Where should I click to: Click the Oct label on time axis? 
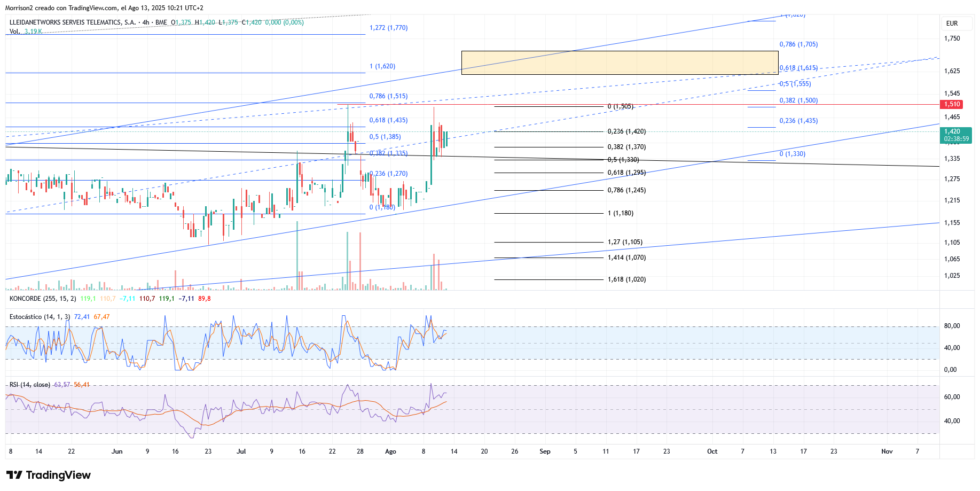pyautogui.click(x=712, y=451)
